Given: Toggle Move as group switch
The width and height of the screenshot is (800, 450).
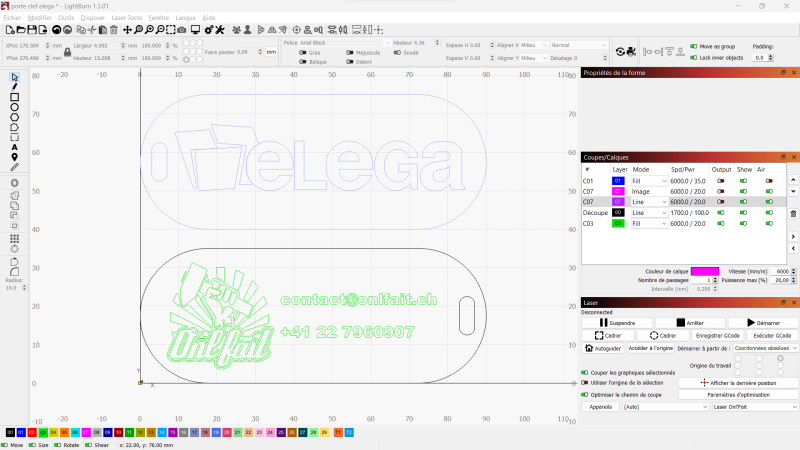Looking at the screenshot, I should (x=693, y=46).
